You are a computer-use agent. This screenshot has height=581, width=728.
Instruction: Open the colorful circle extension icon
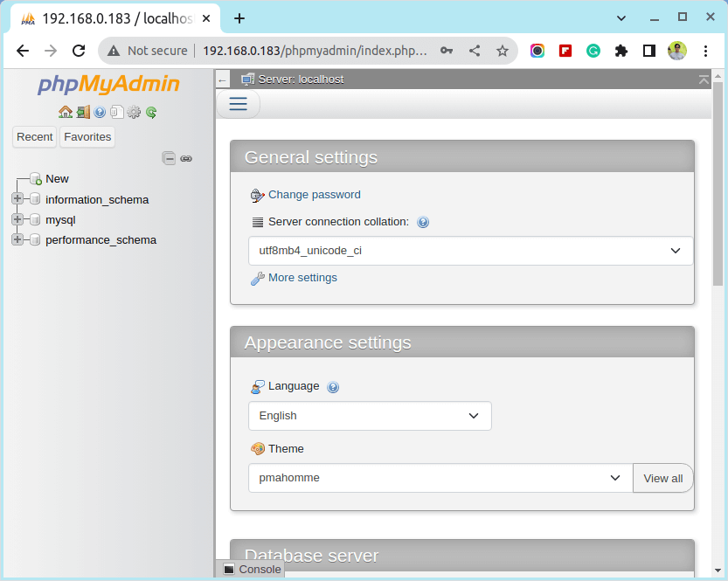tap(537, 51)
